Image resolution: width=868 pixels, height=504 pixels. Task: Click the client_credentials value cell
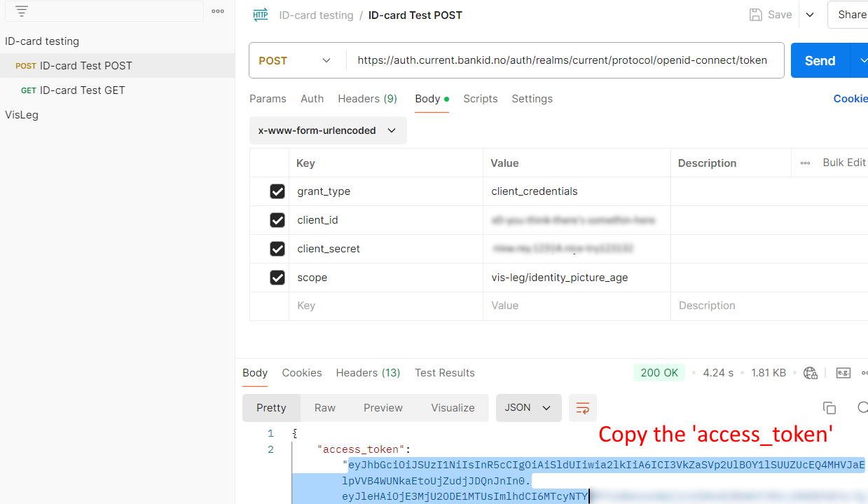click(x=577, y=191)
